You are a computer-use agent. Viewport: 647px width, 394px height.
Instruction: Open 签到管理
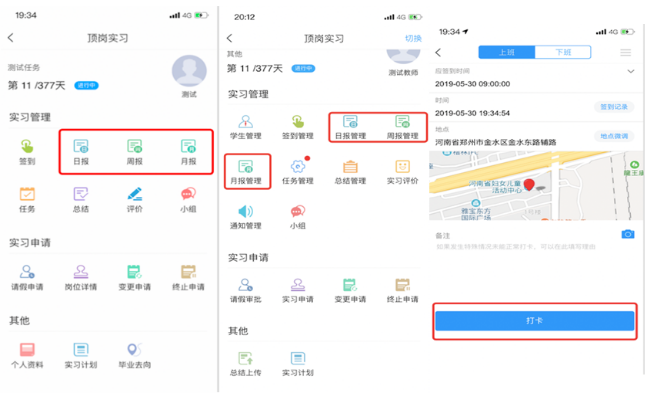(298, 127)
